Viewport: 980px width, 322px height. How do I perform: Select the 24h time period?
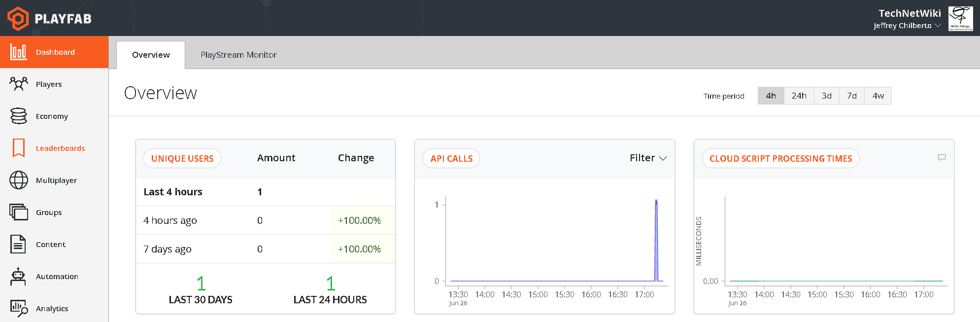click(799, 96)
